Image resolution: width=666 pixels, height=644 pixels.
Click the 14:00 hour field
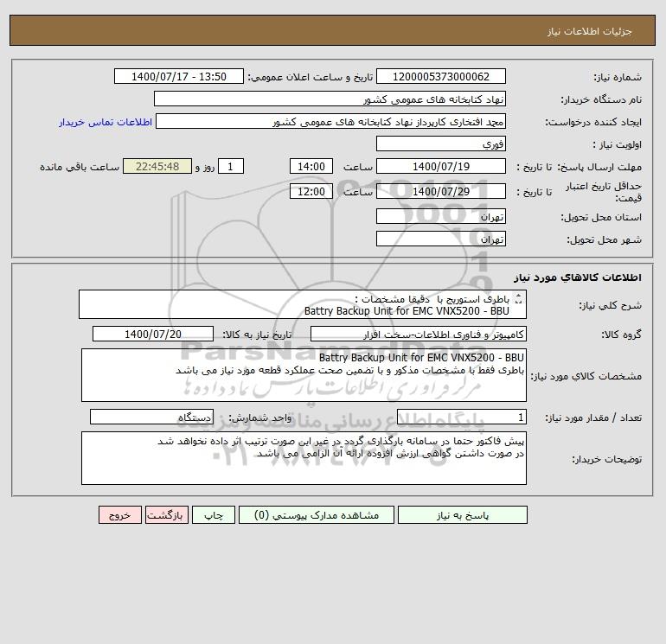311,167
